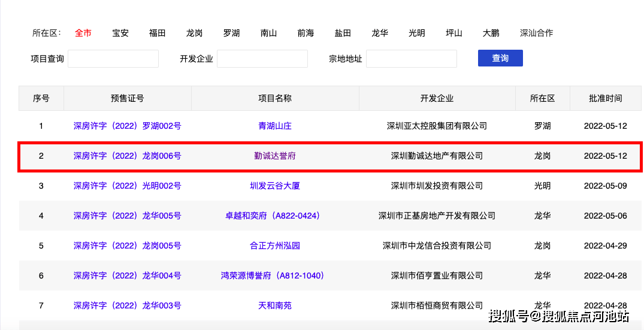644x330 pixels.
Task: Open project 勤诚达誉府
Action: click(x=275, y=156)
